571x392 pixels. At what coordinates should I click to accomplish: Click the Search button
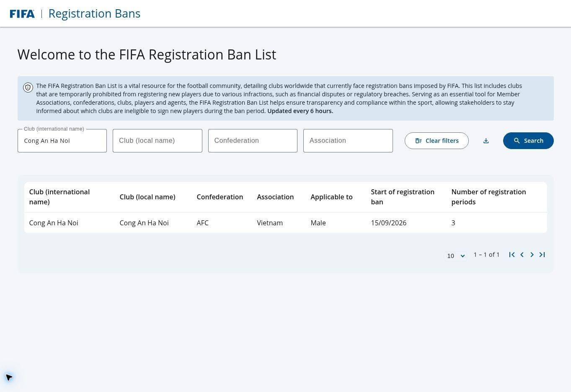pyautogui.click(x=528, y=141)
